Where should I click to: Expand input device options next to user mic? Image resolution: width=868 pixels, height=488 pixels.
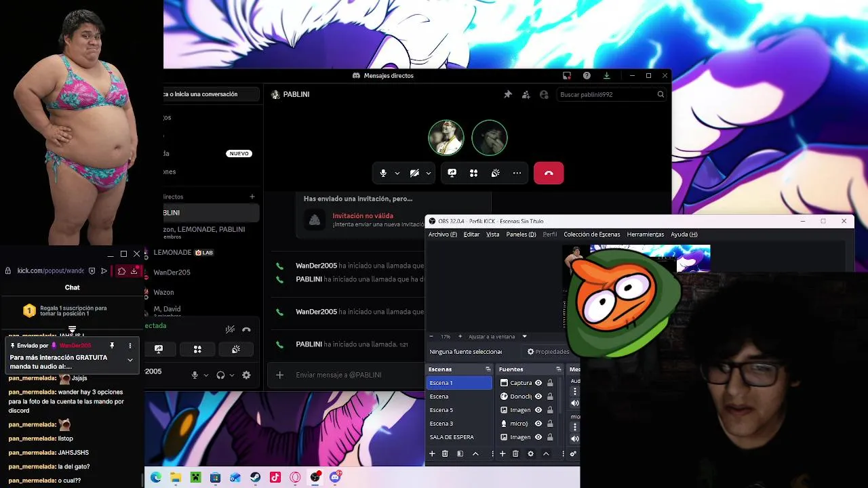[205, 375]
